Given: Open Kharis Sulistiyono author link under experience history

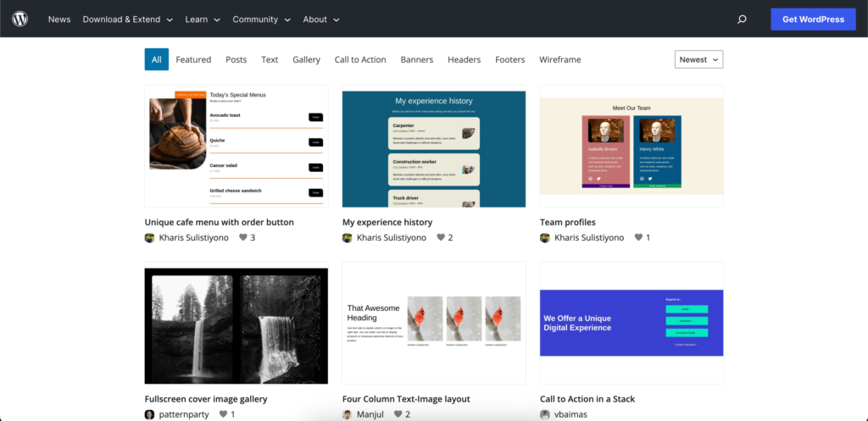Looking at the screenshot, I should (392, 237).
